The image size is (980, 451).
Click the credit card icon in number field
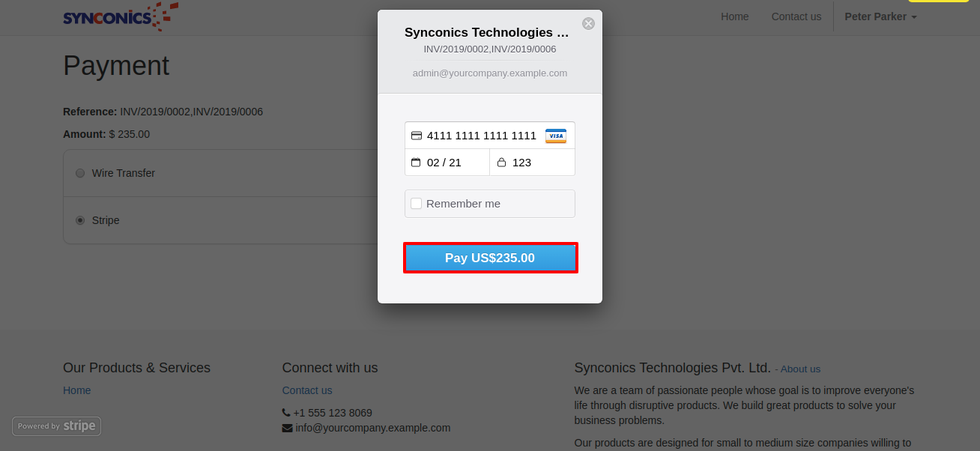[417, 136]
